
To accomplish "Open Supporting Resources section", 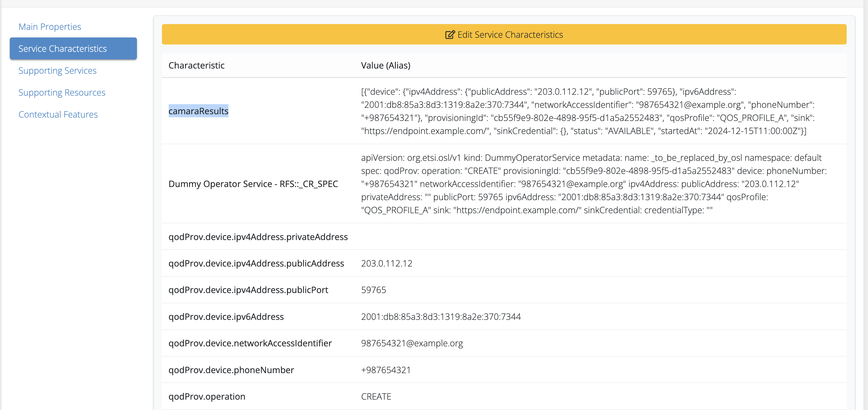I will [62, 92].
